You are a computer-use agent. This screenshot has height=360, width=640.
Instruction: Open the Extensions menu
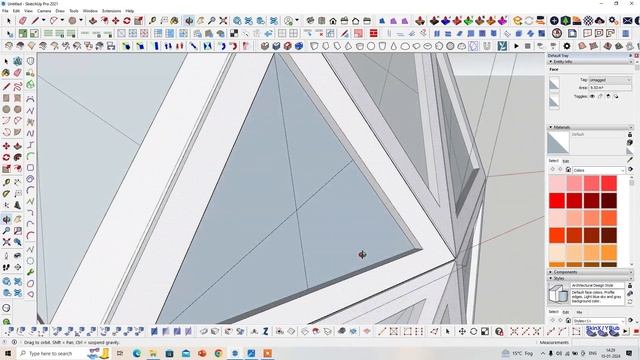[x=111, y=11]
